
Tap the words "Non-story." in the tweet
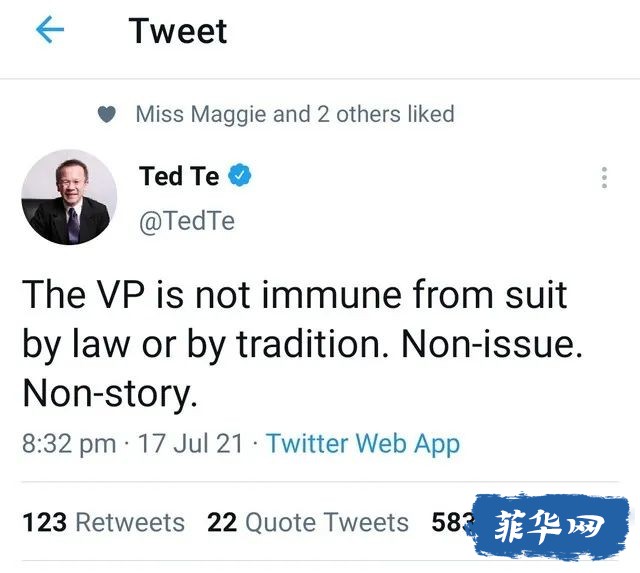click(110, 393)
